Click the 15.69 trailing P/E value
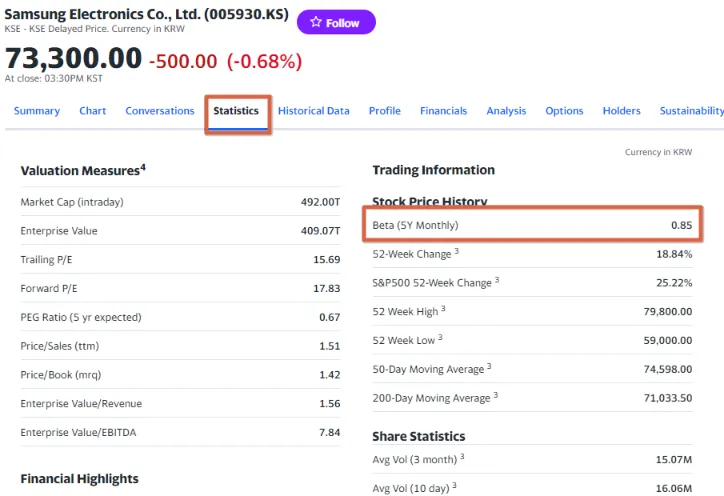The image size is (724, 496). tap(326, 260)
